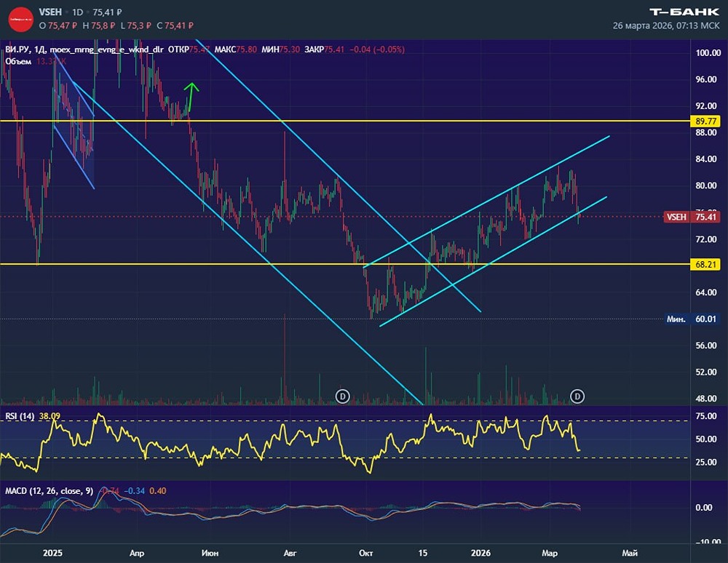Click the МИН 75.30 legend value
The image size is (728, 563).
[281, 49]
